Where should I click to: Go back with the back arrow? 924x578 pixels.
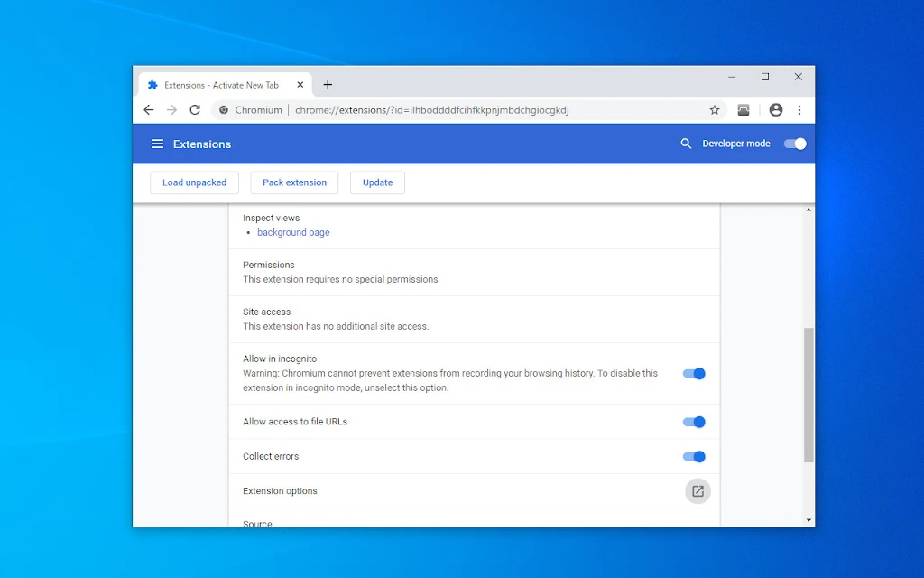tap(149, 109)
